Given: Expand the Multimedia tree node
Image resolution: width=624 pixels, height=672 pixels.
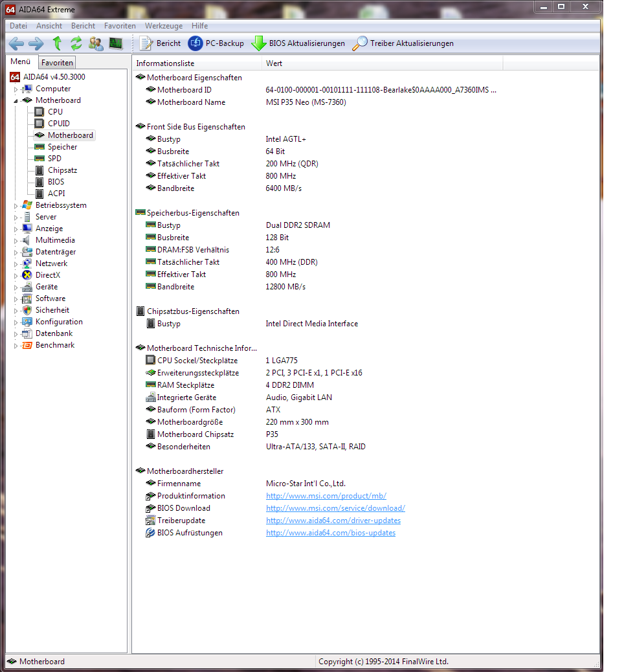Looking at the screenshot, I should coord(16,241).
